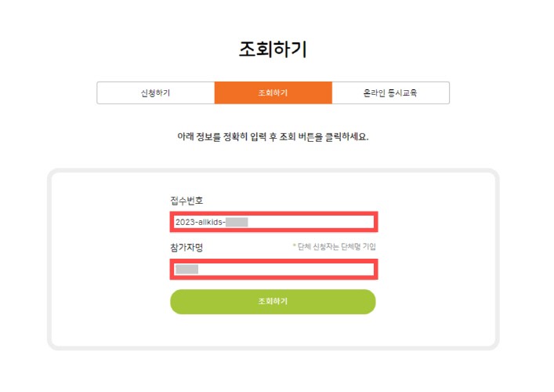Click the 단체 신청자는 단체명 기입 hint
Screen dimensions: 554x392
tap(337, 246)
